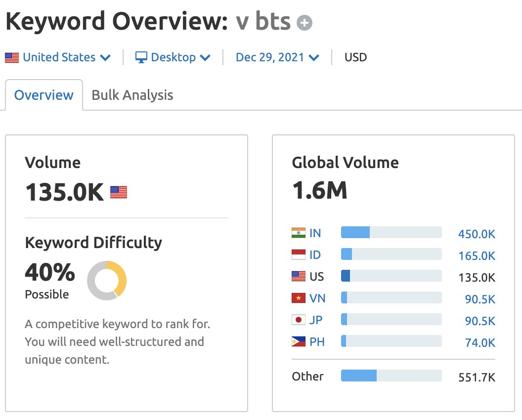This screenshot has height=420, width=522.
Task: Click the US volume bar
Action: tap(391, 276)
